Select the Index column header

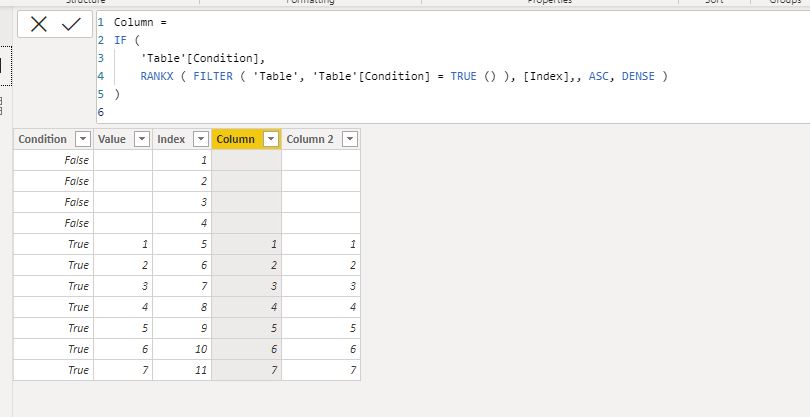click(x=171, y=139)
